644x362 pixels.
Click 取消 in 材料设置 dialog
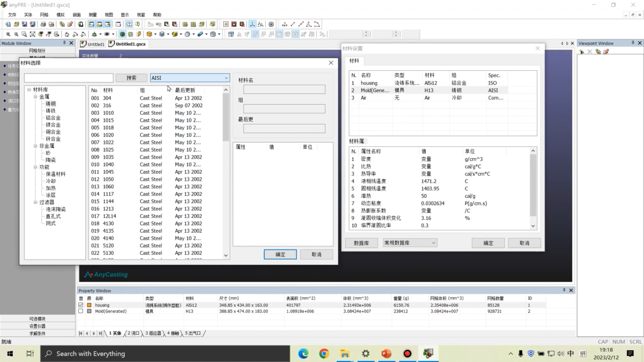tap(524, 243)
